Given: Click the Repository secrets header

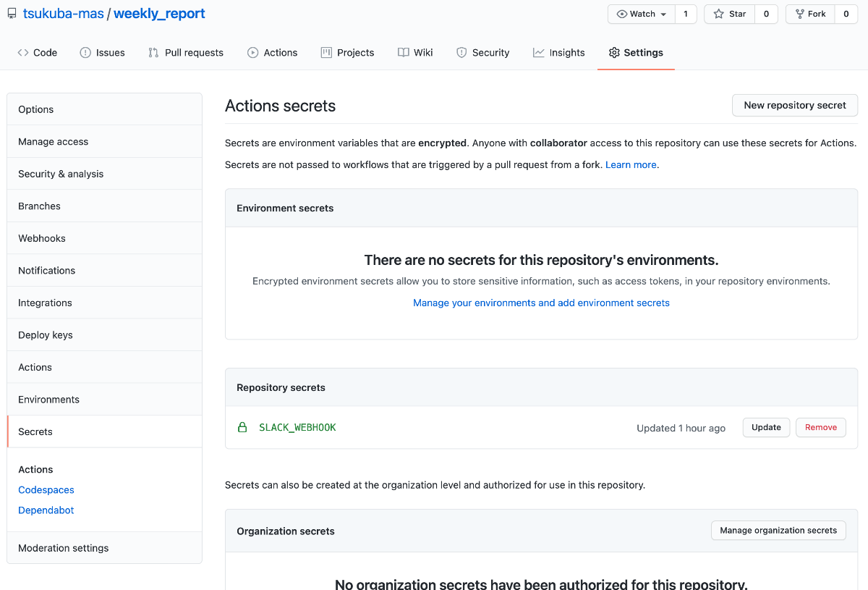Looking at the screenshot, I should [281, 388].
